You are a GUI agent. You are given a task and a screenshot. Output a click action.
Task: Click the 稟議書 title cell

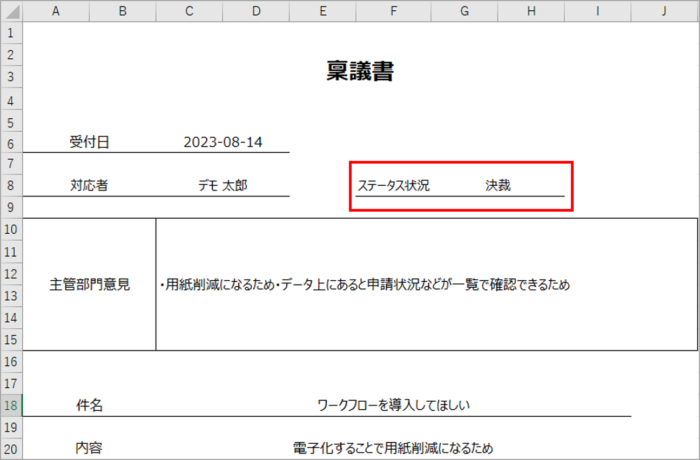360,71
